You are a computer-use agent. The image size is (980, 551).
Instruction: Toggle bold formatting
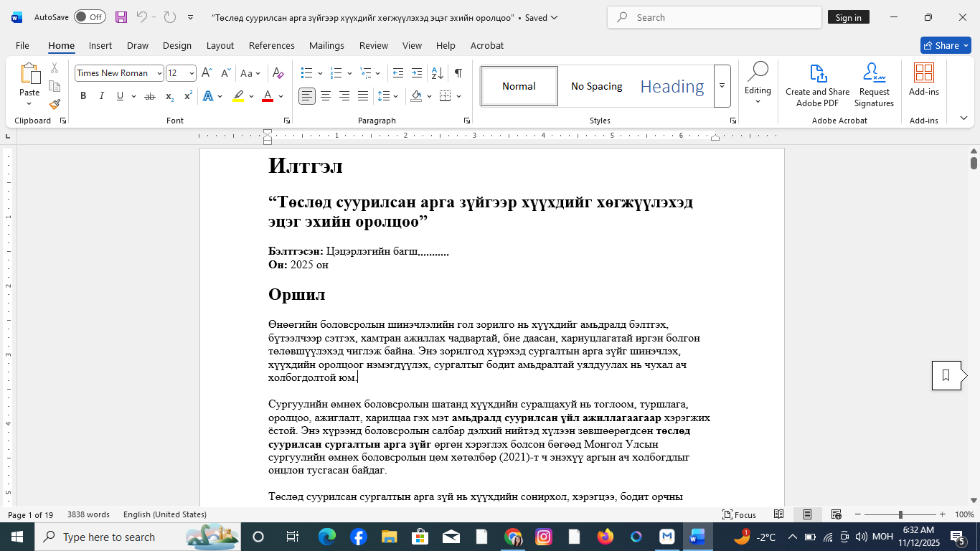(83, 95)
